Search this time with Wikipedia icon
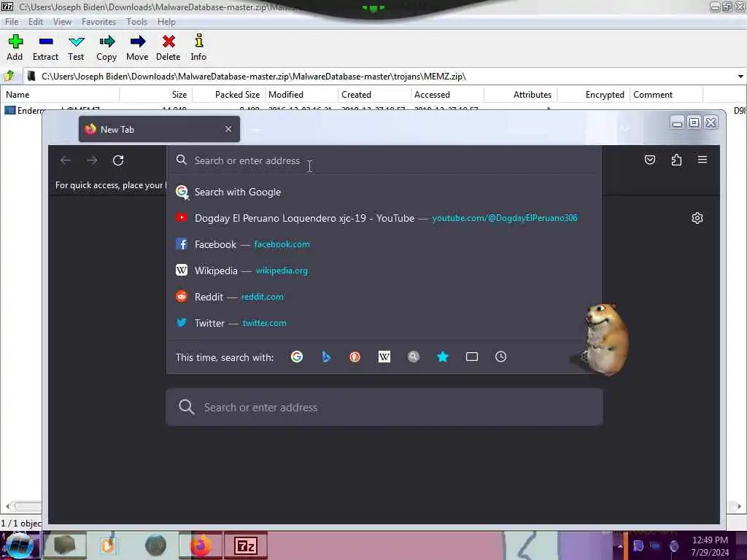This screenshot has width=747, height=560. point(384,357)
